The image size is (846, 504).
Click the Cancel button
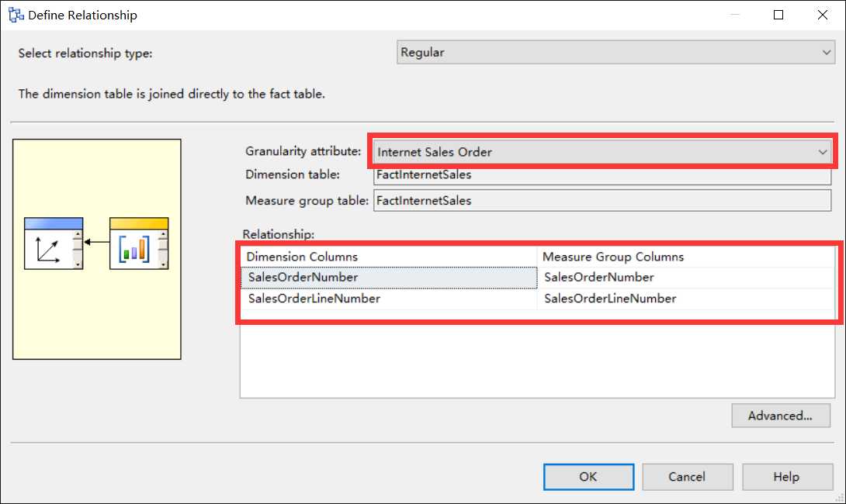[x=688, y=477]
